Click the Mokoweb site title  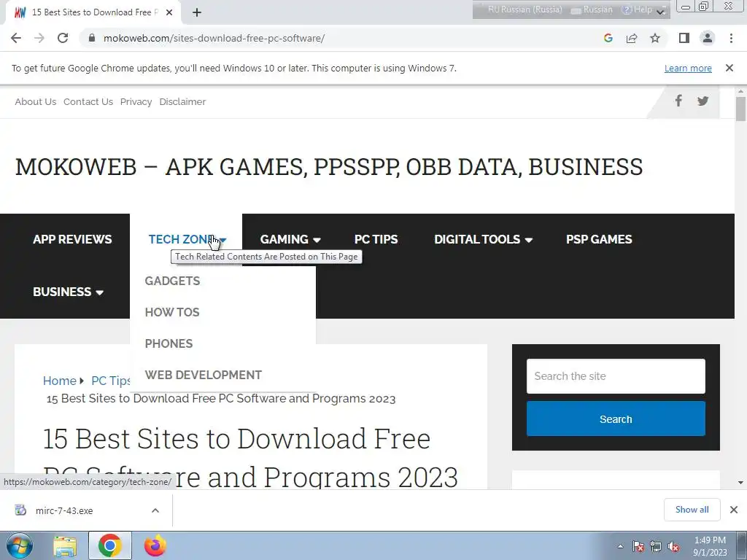(329, 167)
